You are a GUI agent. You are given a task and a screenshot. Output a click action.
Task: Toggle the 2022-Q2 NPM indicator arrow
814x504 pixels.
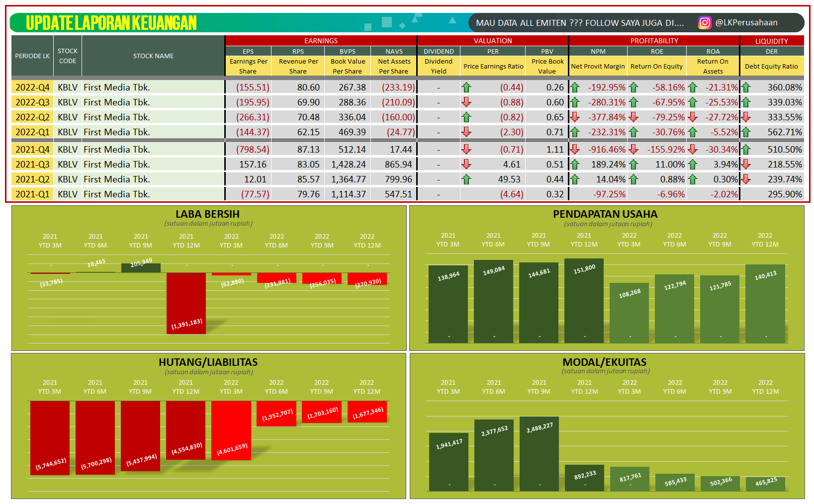pyautogui.click(x=575, y=117)
